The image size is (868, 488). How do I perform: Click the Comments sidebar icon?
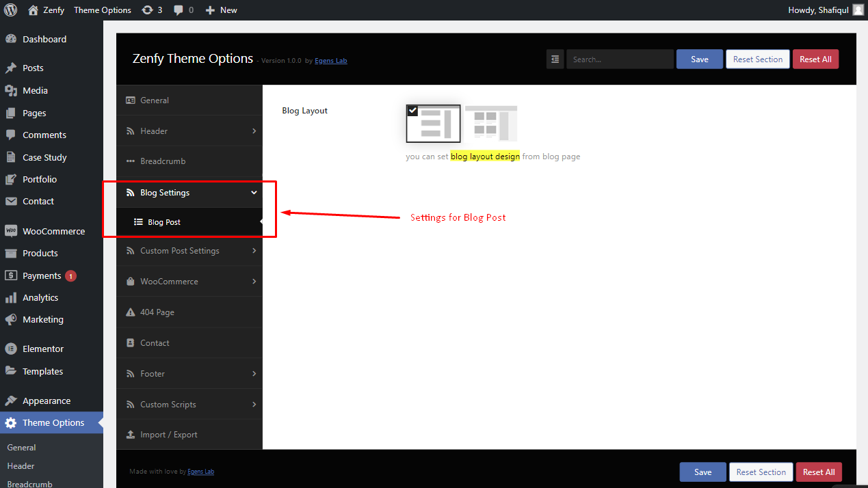[x=11, y=135]
